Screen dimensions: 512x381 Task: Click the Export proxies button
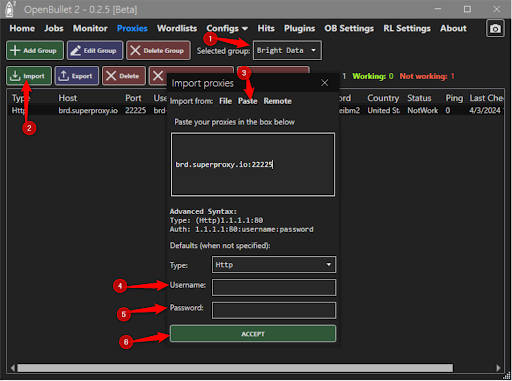(77, 76)
